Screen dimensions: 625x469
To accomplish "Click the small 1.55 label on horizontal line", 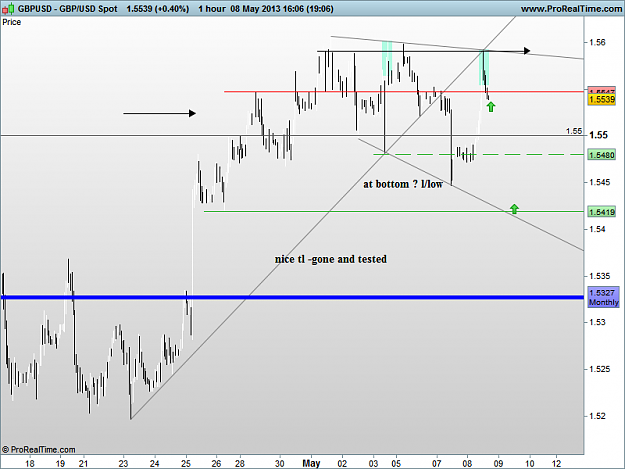I will click(x=574, y=131).
